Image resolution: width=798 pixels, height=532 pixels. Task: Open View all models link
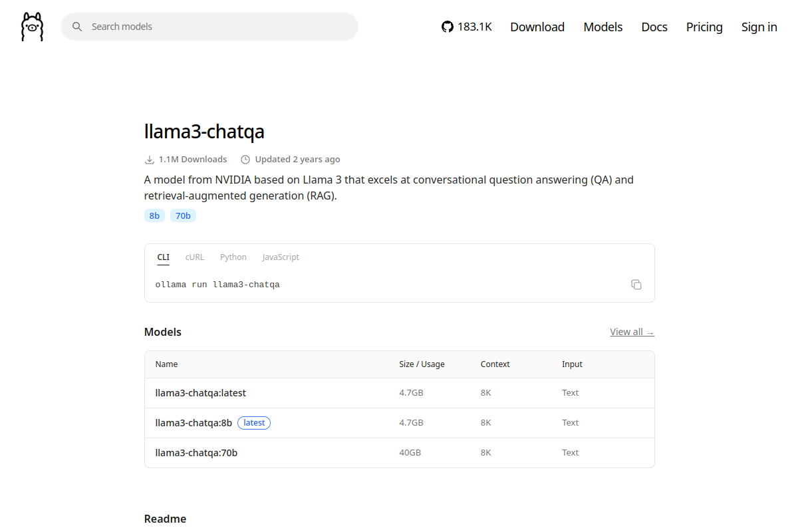click(632, 332)
